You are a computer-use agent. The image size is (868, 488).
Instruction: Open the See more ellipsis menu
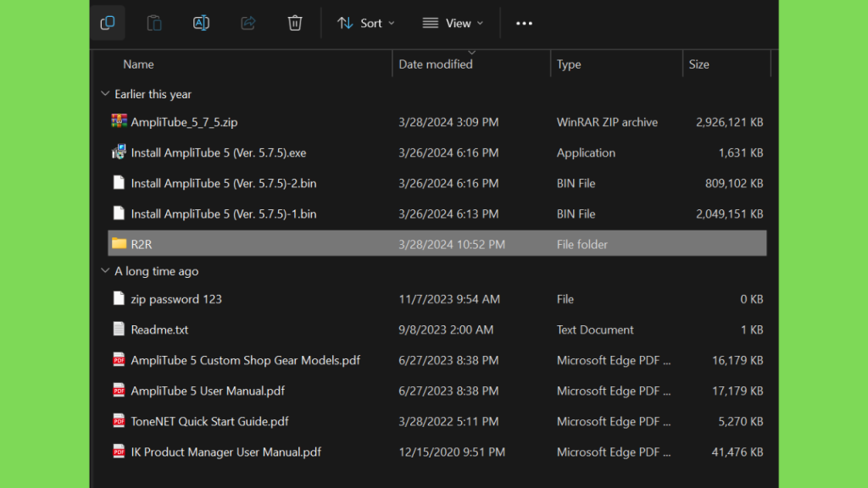click(x=524, y=23)
